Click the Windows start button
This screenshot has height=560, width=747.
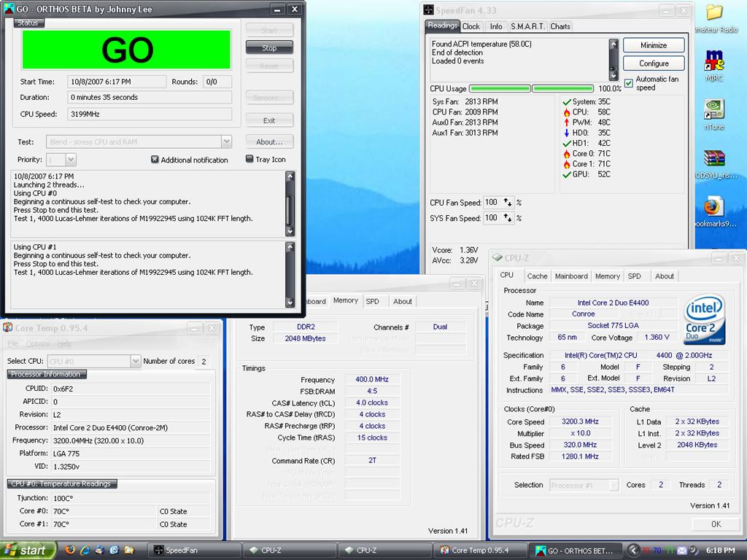28,551
